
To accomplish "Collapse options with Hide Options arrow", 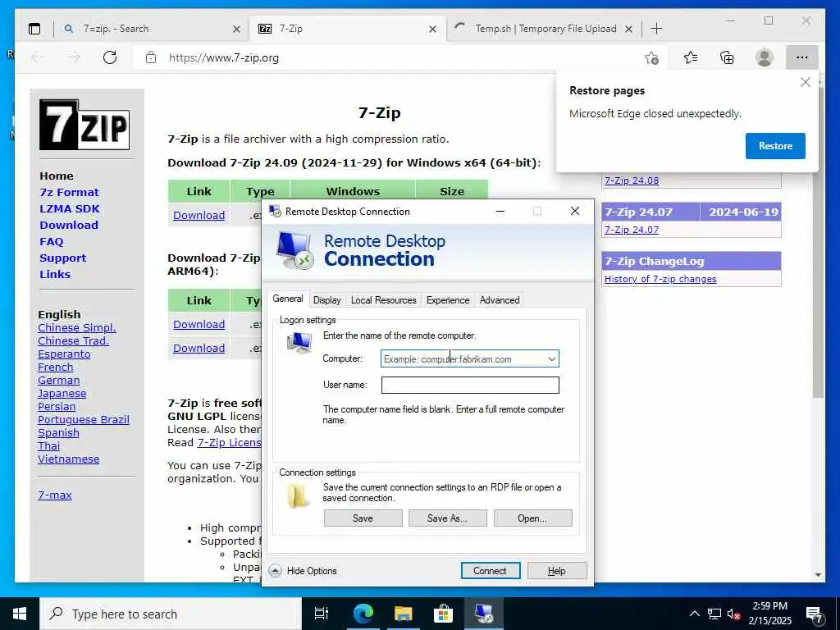I will tap(275, 571).
